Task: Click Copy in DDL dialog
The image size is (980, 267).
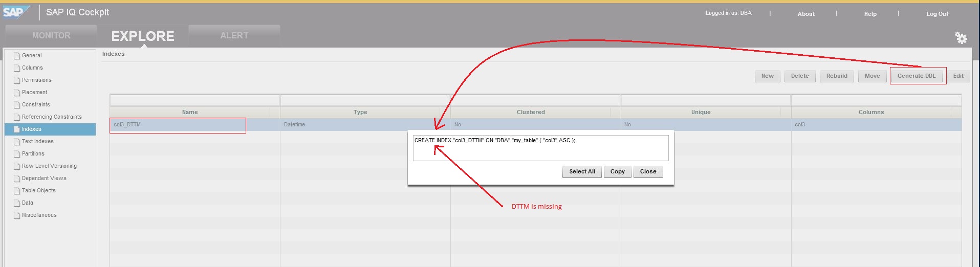Action: pyautogui.click(x=618, y=172)
